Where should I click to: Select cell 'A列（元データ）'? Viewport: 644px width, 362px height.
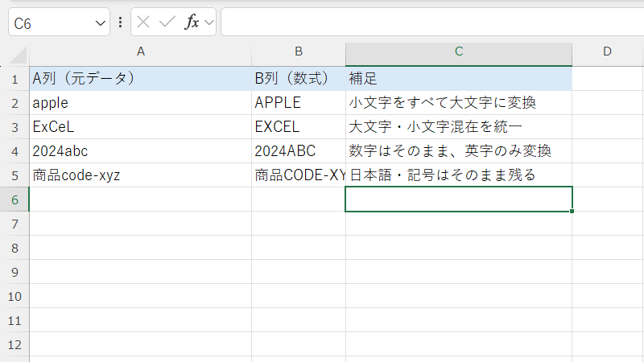pyautogui.click(x=140, y=78)
